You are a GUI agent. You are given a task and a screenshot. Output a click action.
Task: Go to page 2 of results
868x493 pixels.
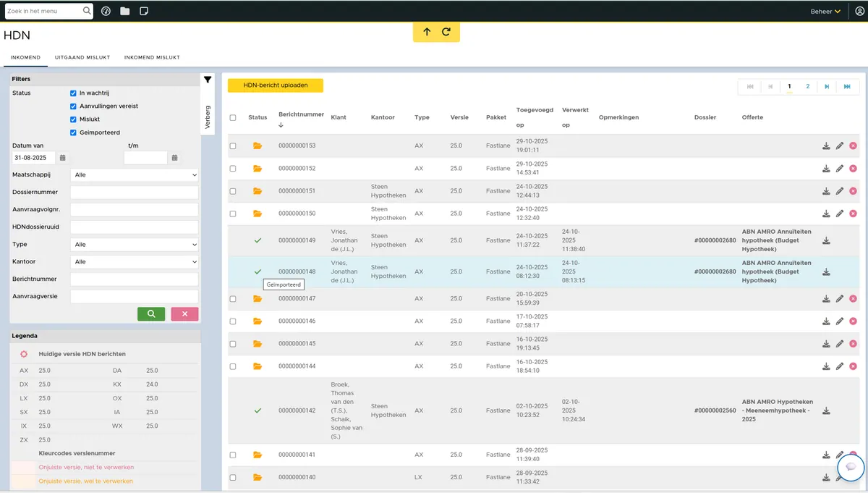pyautogui.click(x=808, y=87)
